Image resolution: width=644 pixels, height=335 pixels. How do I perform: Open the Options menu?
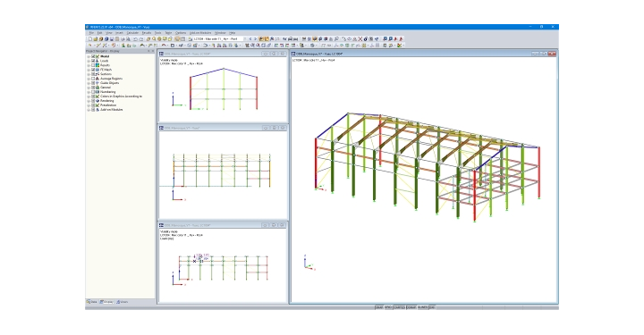(x=181, y=32)
